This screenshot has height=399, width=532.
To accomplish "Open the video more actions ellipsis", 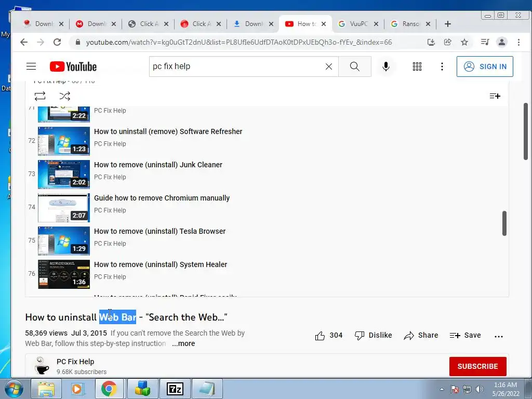I will 499,336.
